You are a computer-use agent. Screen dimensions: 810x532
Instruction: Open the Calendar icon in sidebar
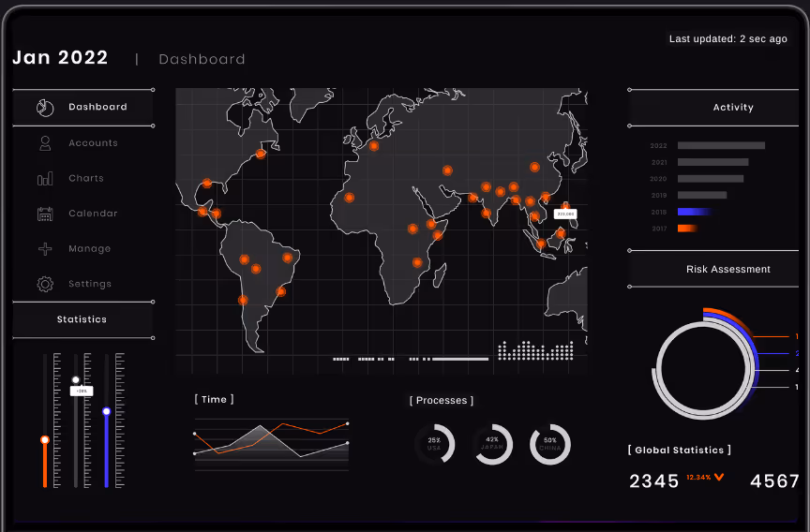[44, 214]
